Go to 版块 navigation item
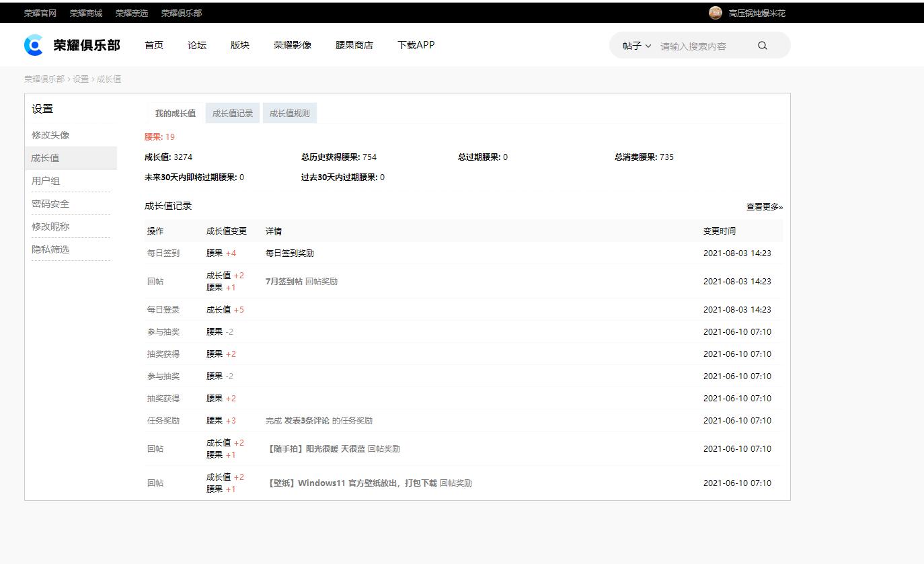 pyautogui.click(x=240, y=45)
